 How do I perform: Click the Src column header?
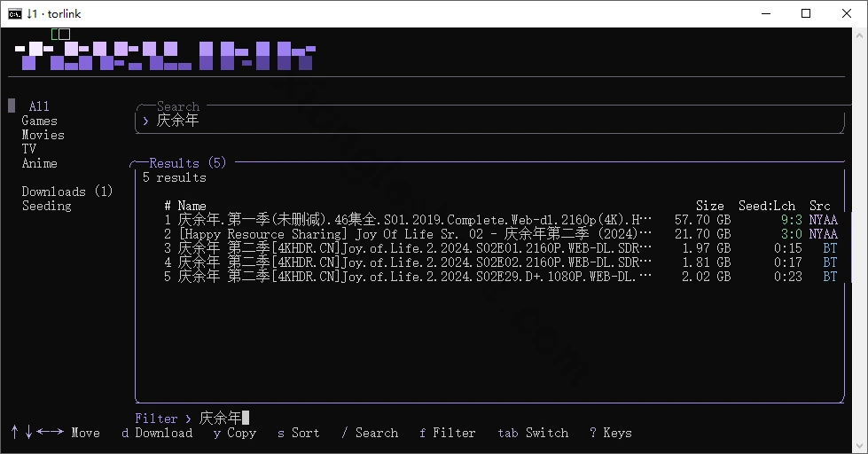[x=820, y=206]
